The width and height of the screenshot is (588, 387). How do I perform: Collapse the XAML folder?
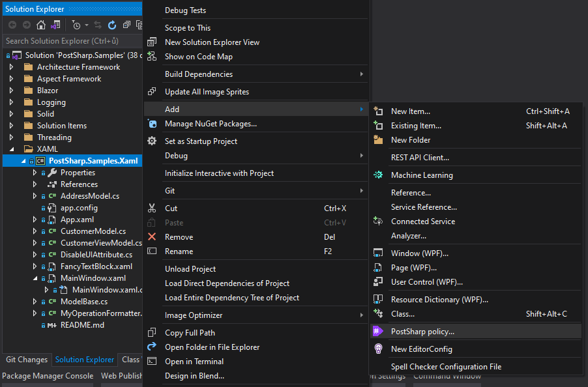[x=11, y=149]
